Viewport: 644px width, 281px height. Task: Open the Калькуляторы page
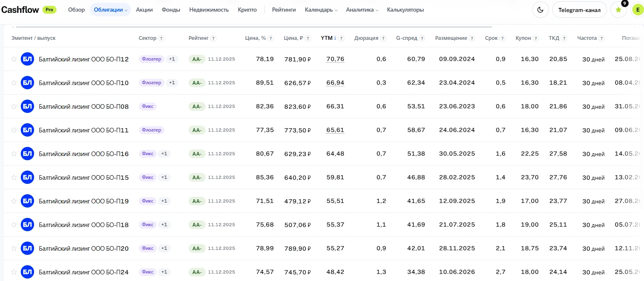[405, 10]
